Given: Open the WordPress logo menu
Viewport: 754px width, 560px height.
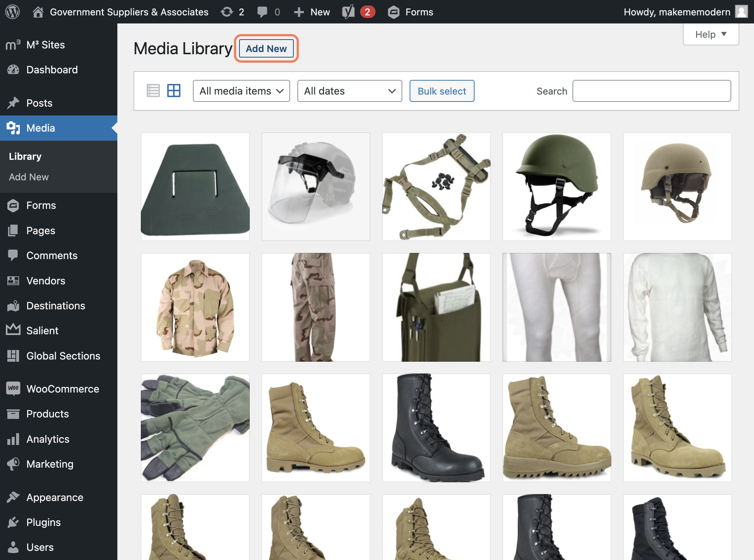Looking at the screenshot, I should tap(12, 12).
